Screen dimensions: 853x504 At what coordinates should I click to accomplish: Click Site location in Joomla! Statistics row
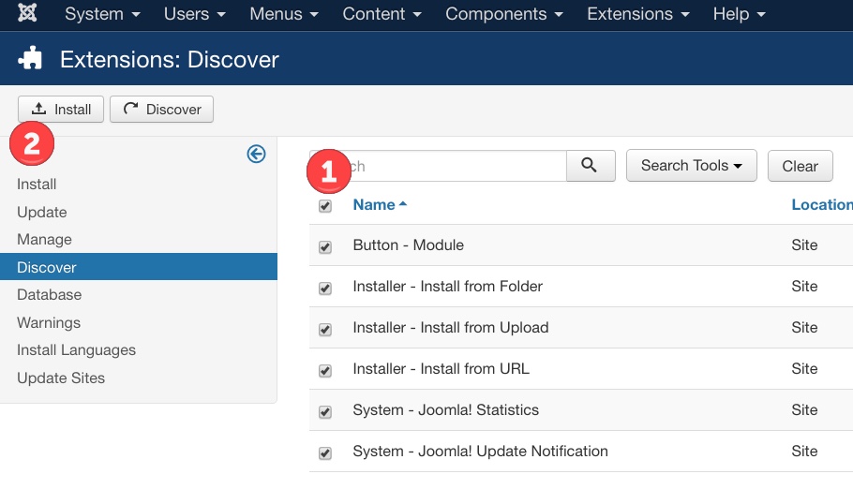804,409
